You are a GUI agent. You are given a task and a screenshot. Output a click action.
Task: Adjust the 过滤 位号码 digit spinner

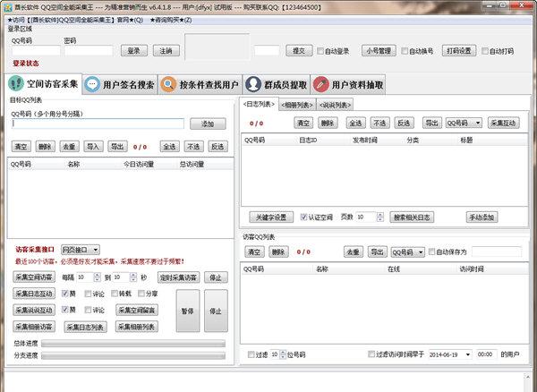coord(283,354)
